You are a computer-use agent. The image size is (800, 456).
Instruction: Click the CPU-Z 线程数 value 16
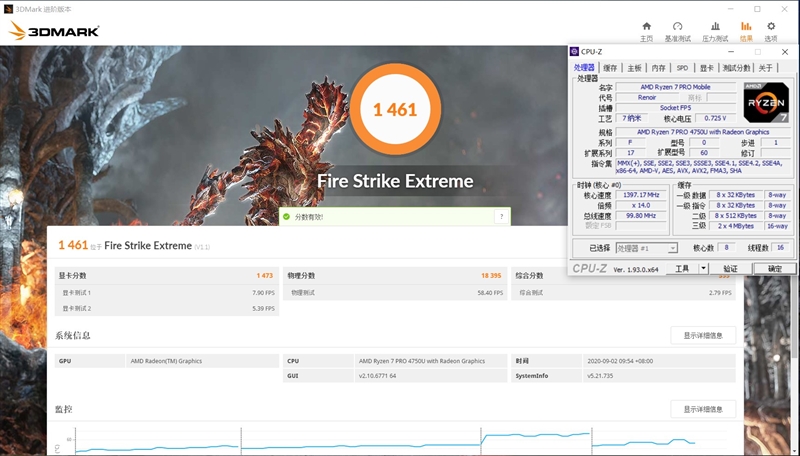point(781,247)
